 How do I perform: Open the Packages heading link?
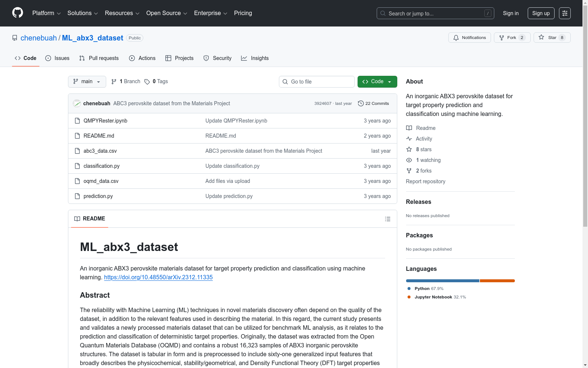(x=419, y=235)
